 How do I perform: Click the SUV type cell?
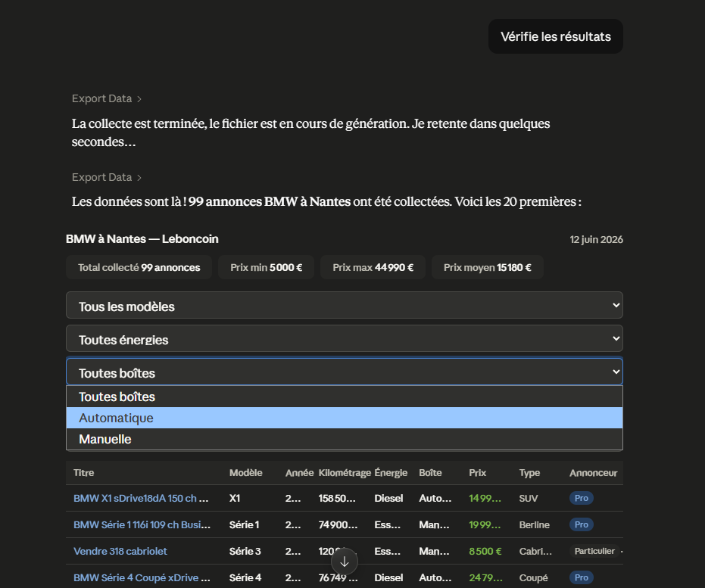click(529, 499)
